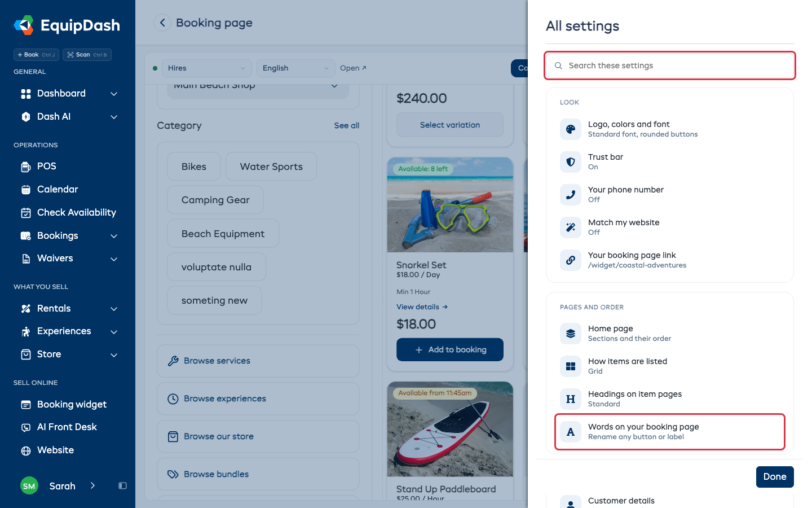Click the Open booking page link

(353, 68)
